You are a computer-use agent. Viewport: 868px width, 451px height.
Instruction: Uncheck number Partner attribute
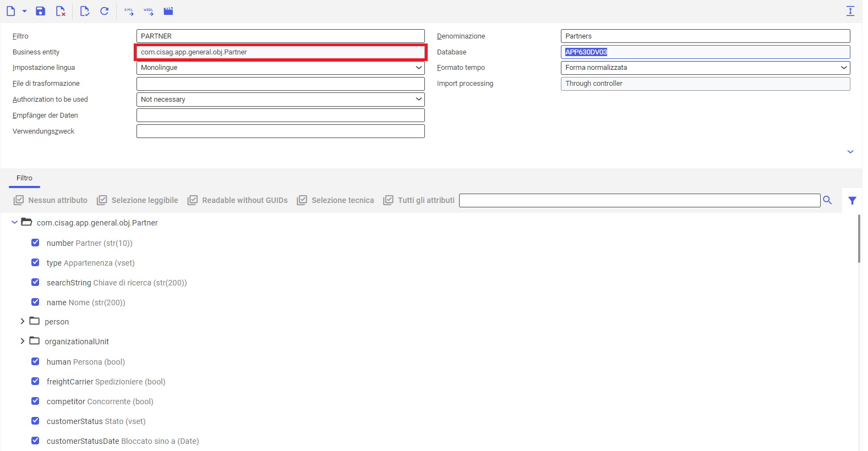(x=35, y=243)
